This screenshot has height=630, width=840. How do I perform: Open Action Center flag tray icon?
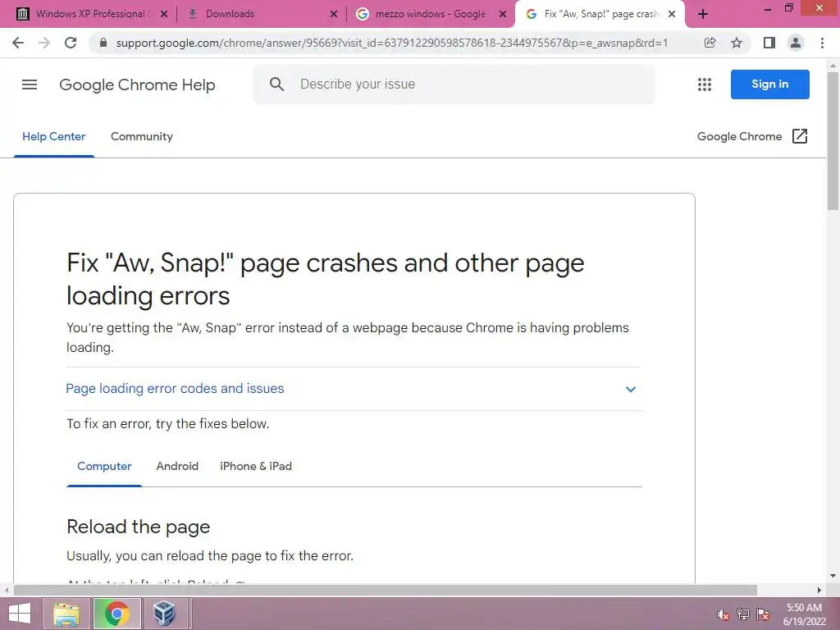tap(763, 614)
